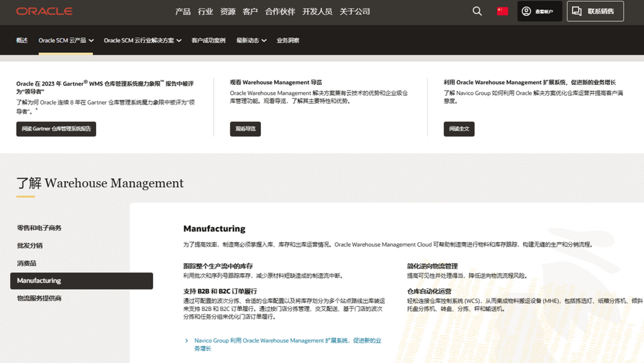Open the 行业 top menu
The width and height of the screenshot is (644, 363).
point(205,12)
